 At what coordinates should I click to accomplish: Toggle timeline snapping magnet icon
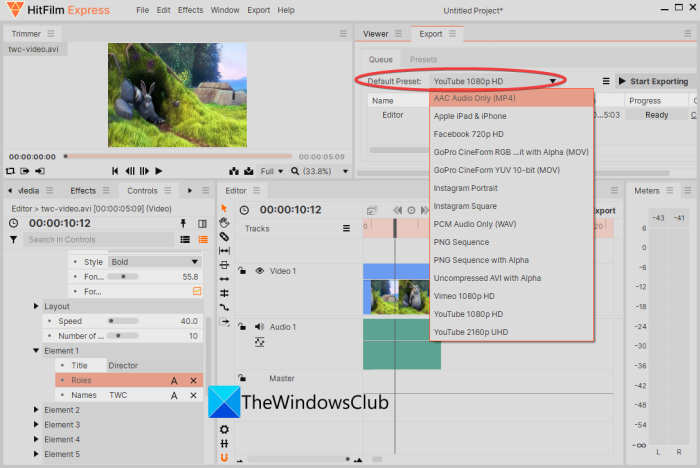(224, 458)
